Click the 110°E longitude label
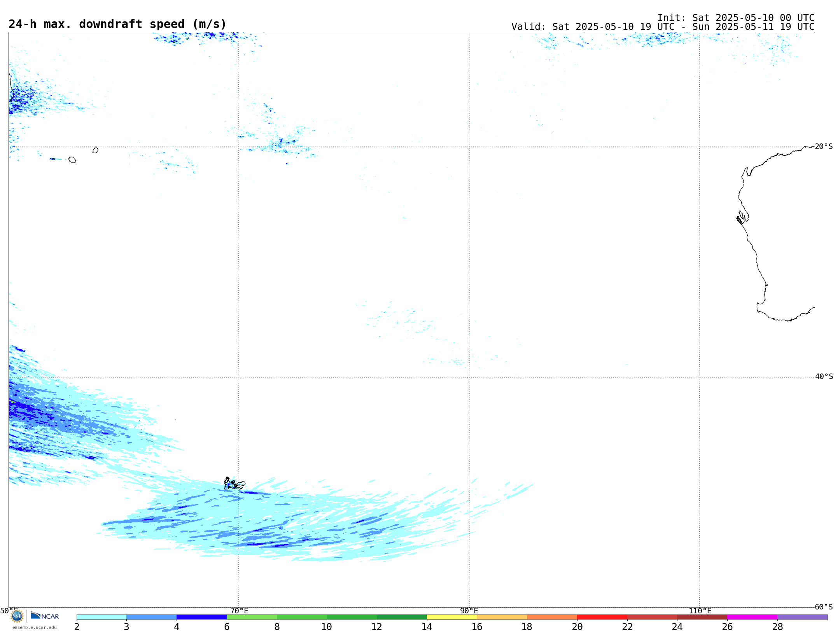840x632 pixels. pos(700,611)
